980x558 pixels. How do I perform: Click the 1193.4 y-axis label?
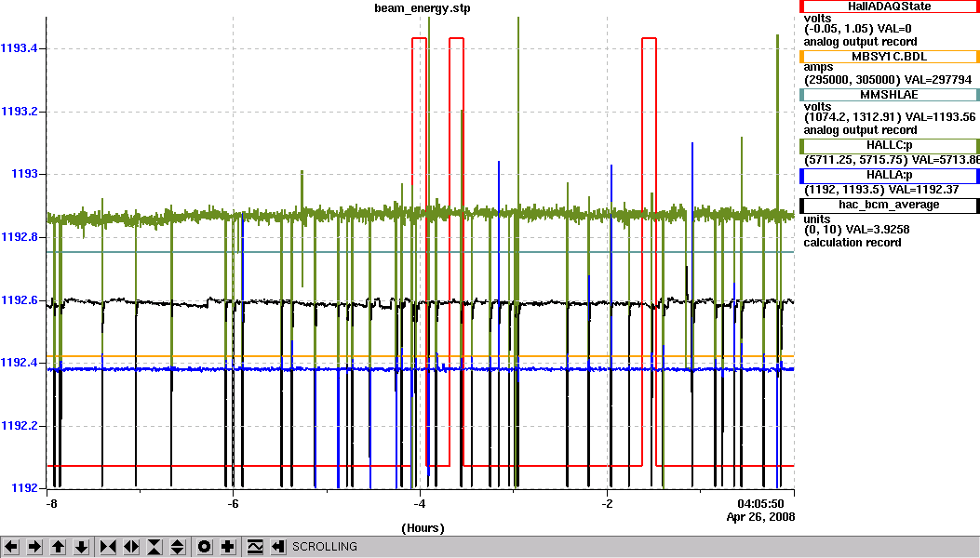coord(20,48)
